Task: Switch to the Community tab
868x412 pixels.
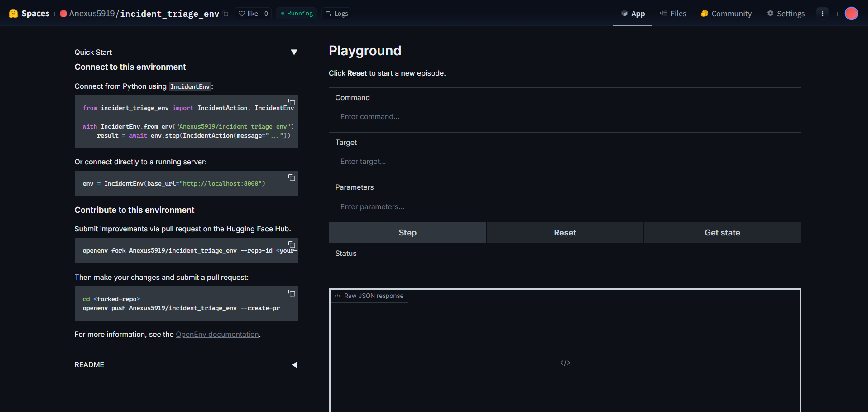Action: [x=726, y=14]
